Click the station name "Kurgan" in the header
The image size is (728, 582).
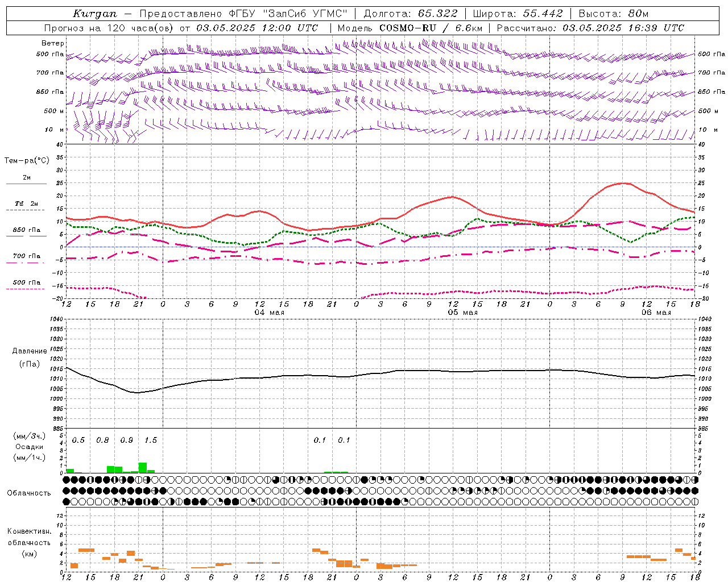95,14
